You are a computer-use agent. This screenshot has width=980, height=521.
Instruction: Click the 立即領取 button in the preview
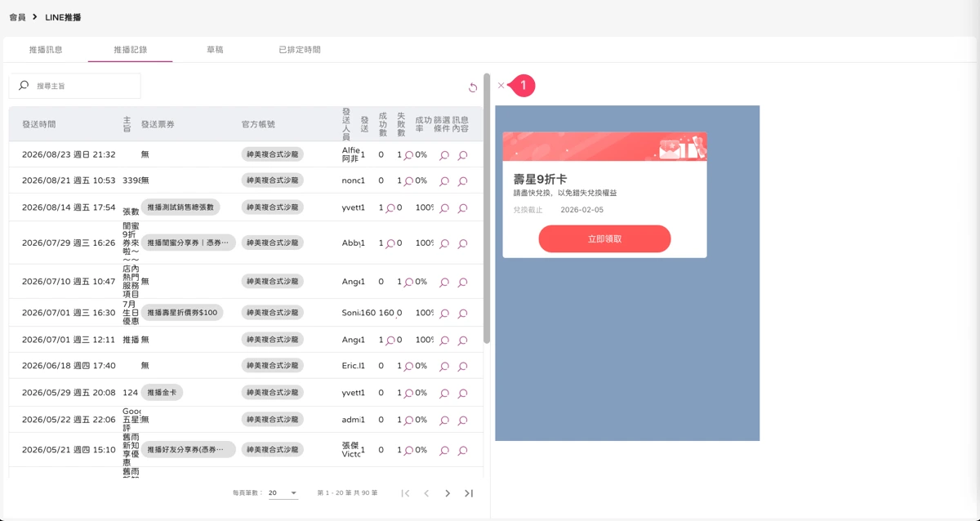point(605,239)
